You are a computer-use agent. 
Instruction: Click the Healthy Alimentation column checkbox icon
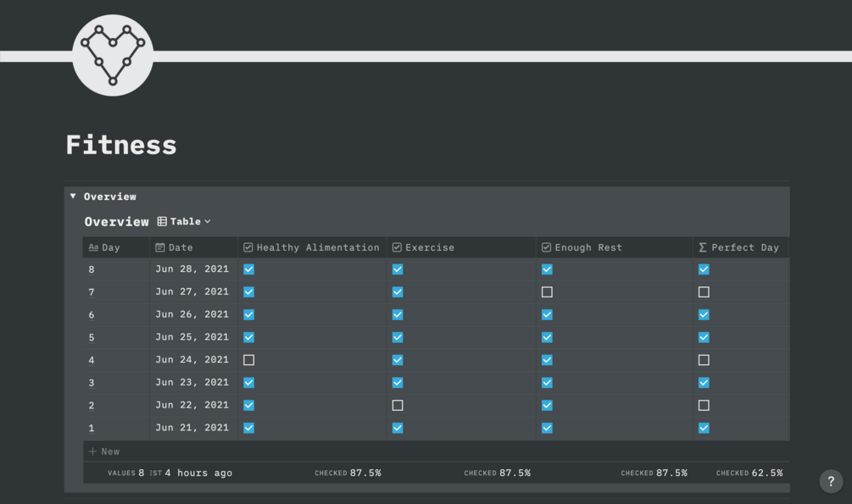[248, 248]
